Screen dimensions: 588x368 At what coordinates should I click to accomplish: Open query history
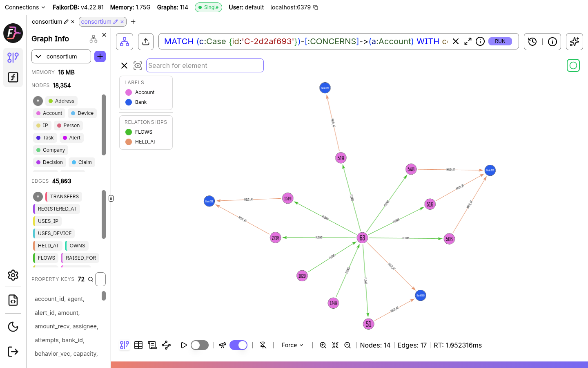pos(532,42)
